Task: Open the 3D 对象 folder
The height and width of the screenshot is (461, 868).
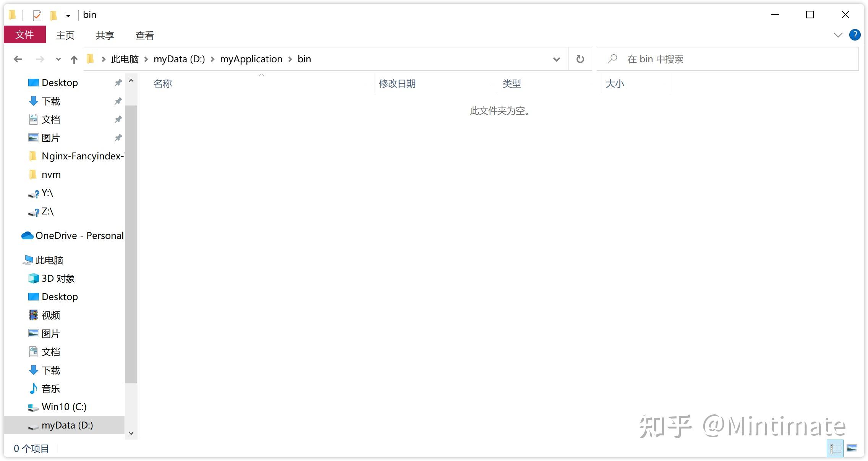Action: (x=58, y=278)
